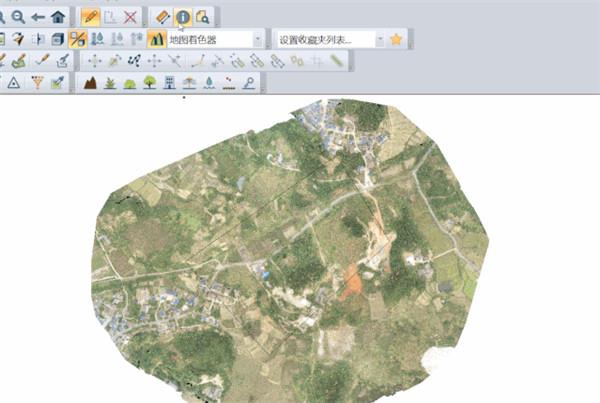Select the brown mountain terrain icon
Image resolution: width=600 pixels, height=403 pixels.
(90, 82)
